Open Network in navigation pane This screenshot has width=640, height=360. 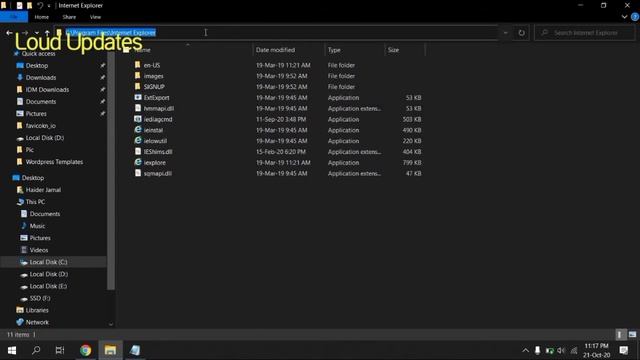[x=37, y=322]
